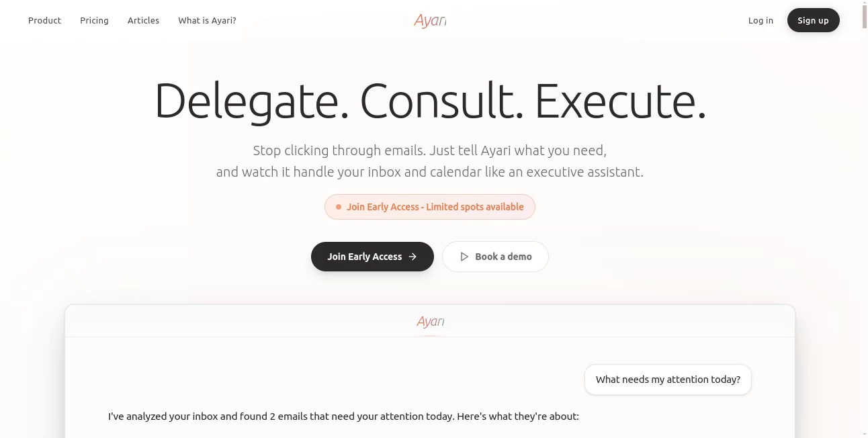Click the play icon in Book a demo
Screen dimensions: 868x438
[x=464, y=256]
